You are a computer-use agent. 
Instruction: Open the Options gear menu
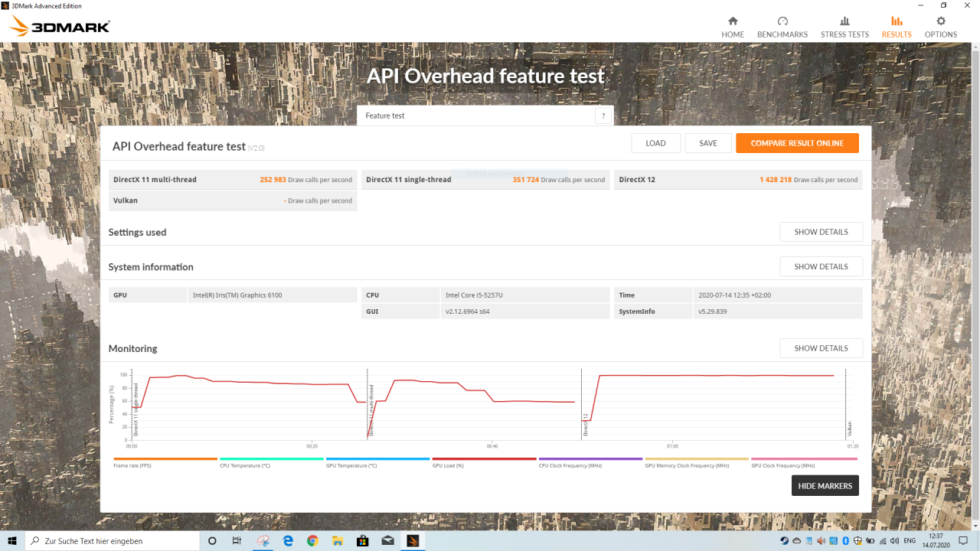tap(941, 27)
